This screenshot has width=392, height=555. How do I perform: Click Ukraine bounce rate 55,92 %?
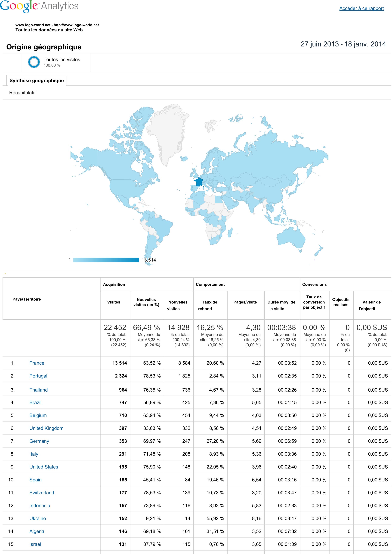pyautogui.click(x=215, y=518)
